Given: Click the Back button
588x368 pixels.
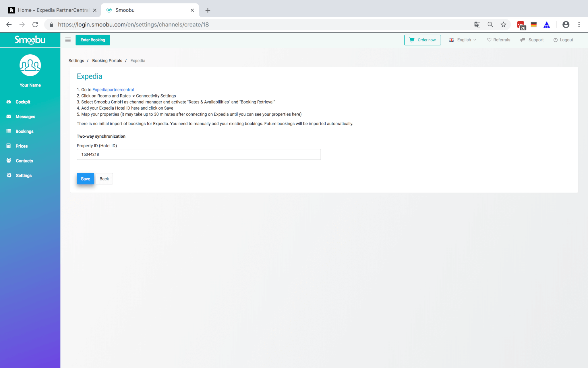Looking at the screenshot, I should coord(104,179).
